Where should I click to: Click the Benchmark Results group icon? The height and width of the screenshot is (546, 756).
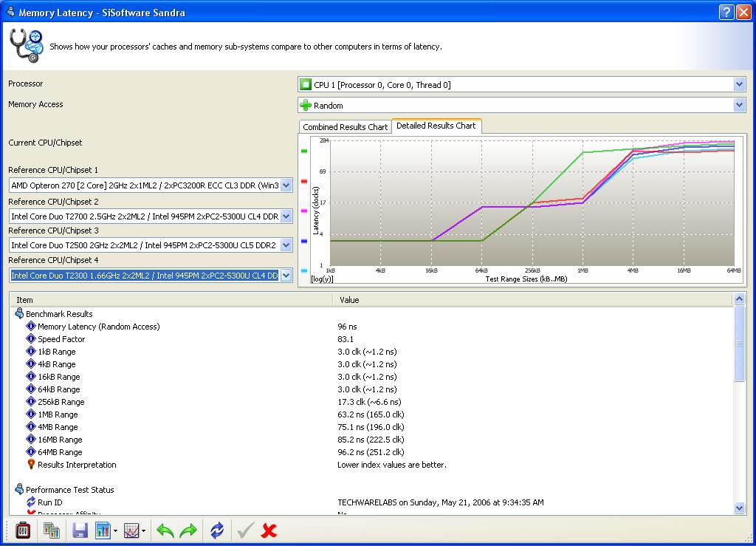coord(19,313)
